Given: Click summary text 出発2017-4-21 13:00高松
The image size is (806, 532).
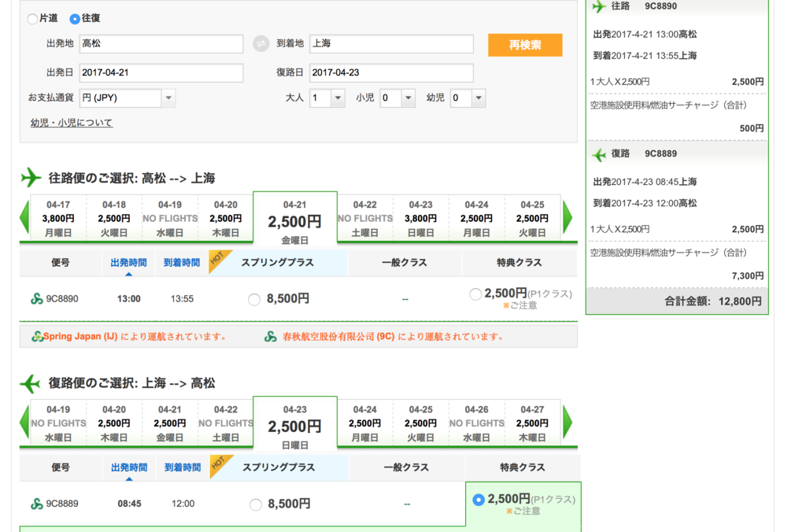Looking at the screenshot, I should [x=645, y=35].
